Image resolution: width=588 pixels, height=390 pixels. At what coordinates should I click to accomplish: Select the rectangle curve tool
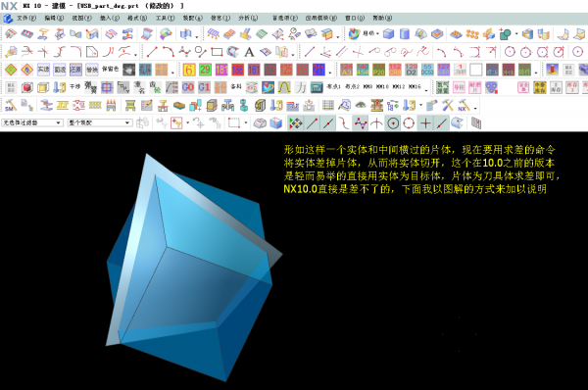(217, 52)
